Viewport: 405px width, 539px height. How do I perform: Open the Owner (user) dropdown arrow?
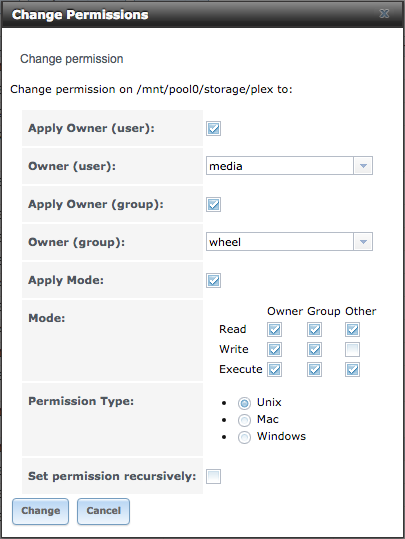(x=363, y=166)
